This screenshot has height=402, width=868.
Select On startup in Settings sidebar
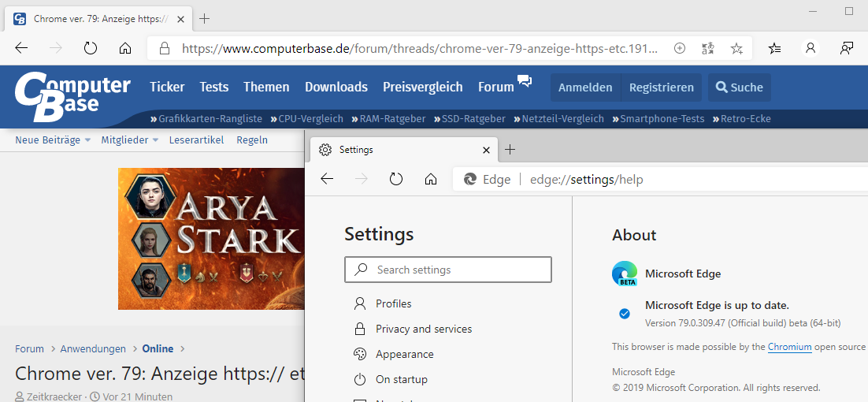point(402,379)
